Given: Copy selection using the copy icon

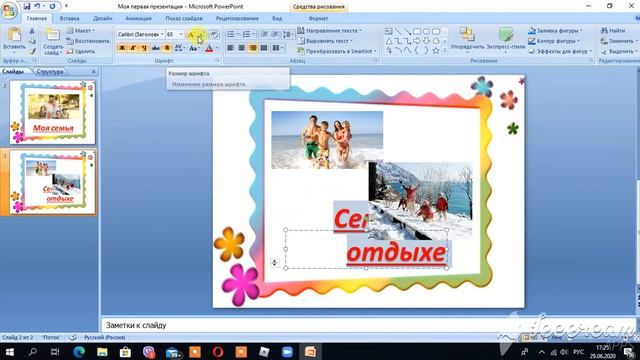Looking at the screenshot, I should (x=32, y=41).
